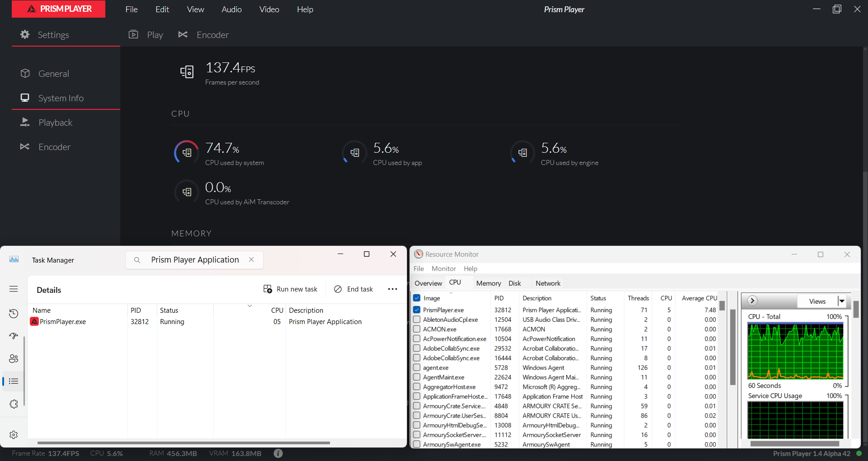This screenshot has width=868, height=461.
Task: Open Services icon in Task Manager sidebar
Action: click(14, 404)
